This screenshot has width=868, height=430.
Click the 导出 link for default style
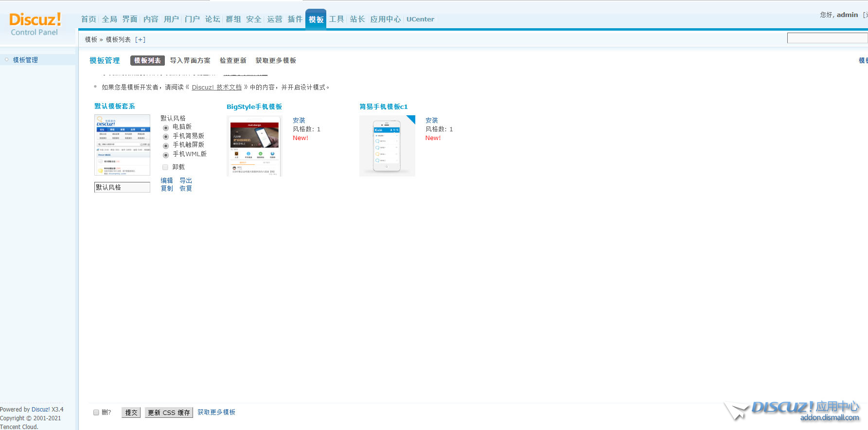tap(186, 180)
